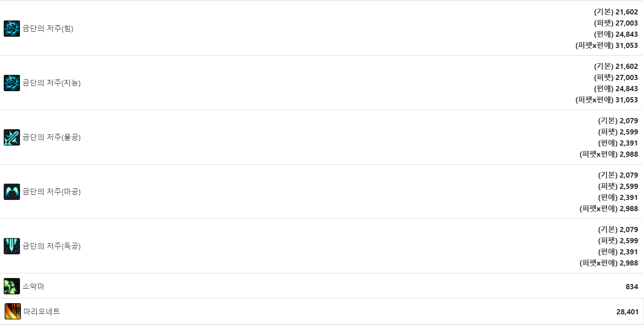
Task: Select the 금단의 저주(마공) text label
Action: coord(52,192)
